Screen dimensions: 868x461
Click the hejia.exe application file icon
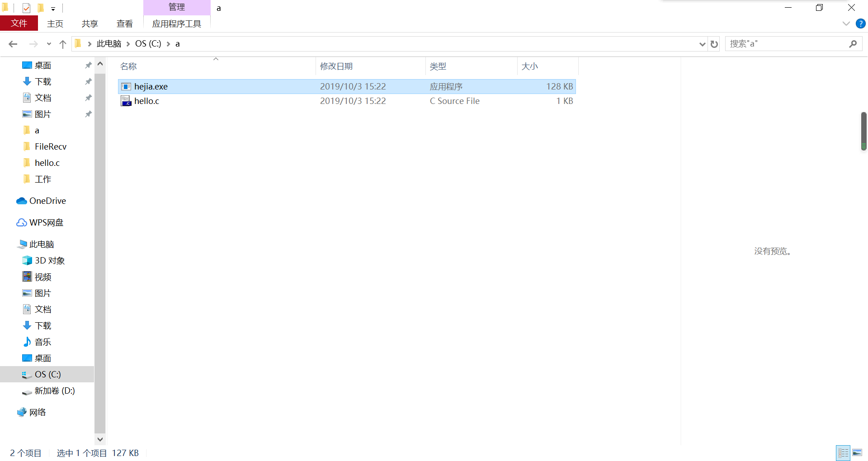point(126,87)
